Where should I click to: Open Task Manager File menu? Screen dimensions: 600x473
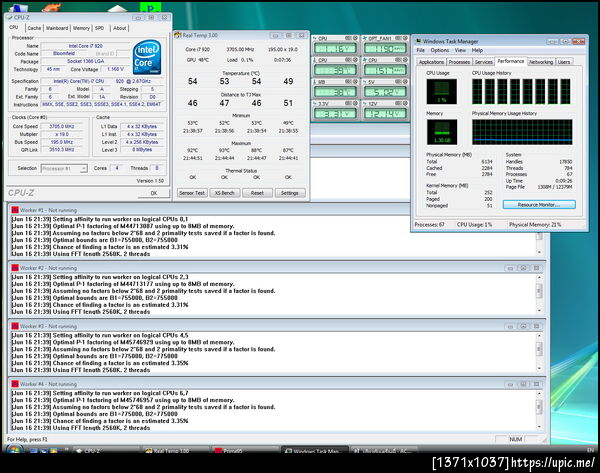(x=421, y=51)
